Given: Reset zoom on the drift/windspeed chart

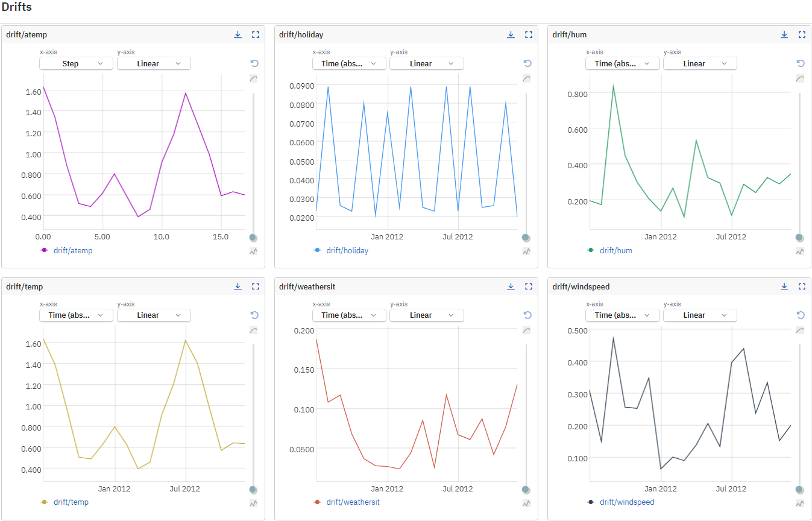Looking at the screenshot, I should 801,315.
